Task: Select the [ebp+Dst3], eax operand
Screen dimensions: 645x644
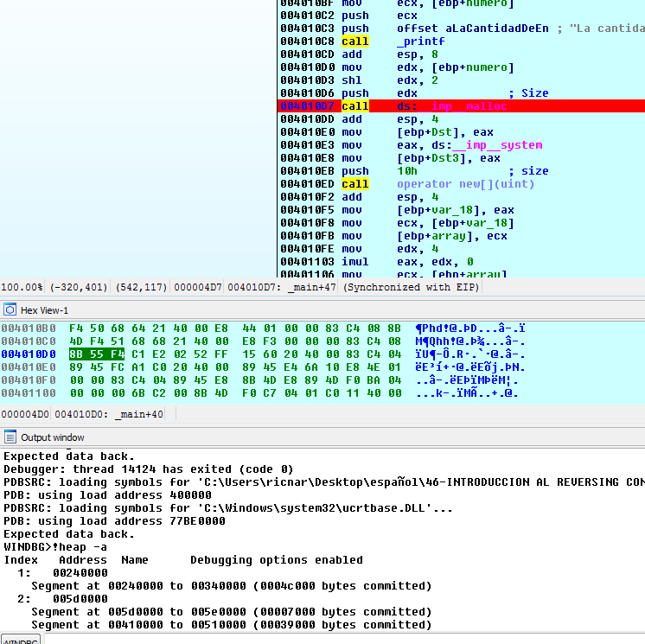Action: (x=449, y=158)
